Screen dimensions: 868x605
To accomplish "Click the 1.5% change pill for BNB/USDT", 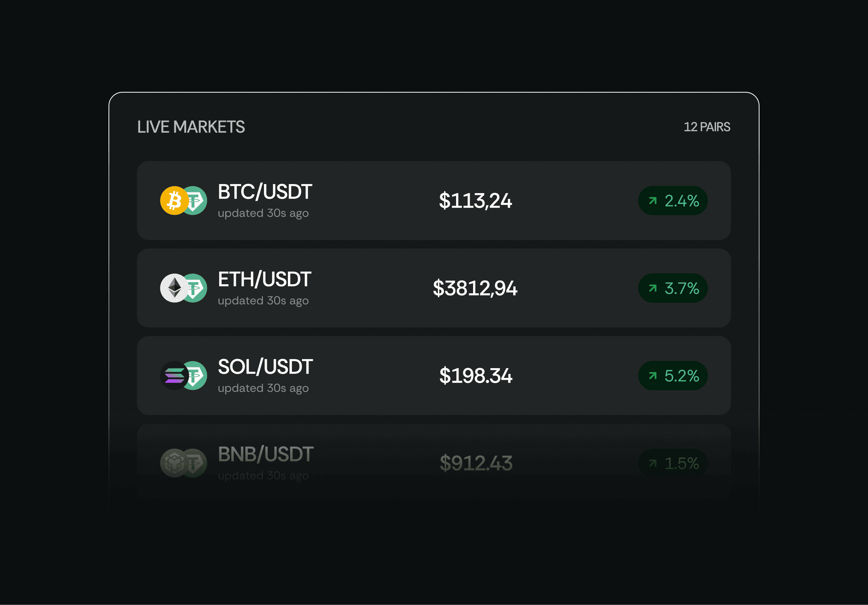I will click(x=673, y=463).
